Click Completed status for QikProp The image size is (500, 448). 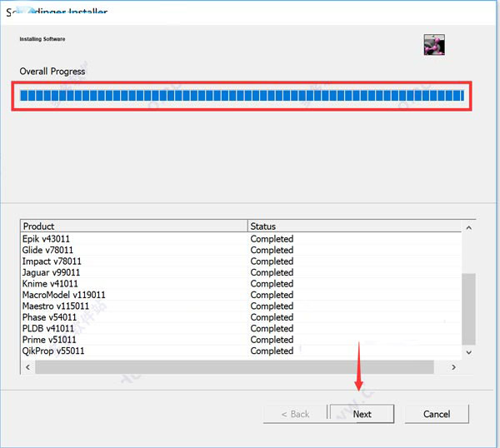[272, 351]
